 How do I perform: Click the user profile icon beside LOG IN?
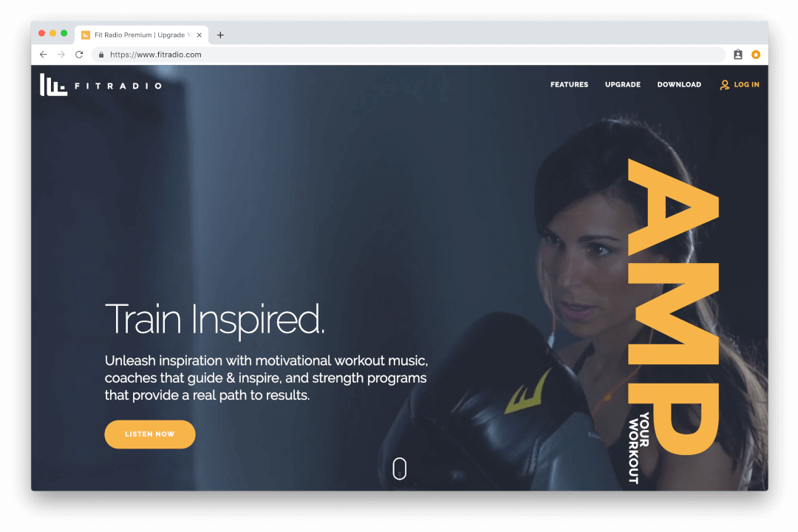pos(725,85)
